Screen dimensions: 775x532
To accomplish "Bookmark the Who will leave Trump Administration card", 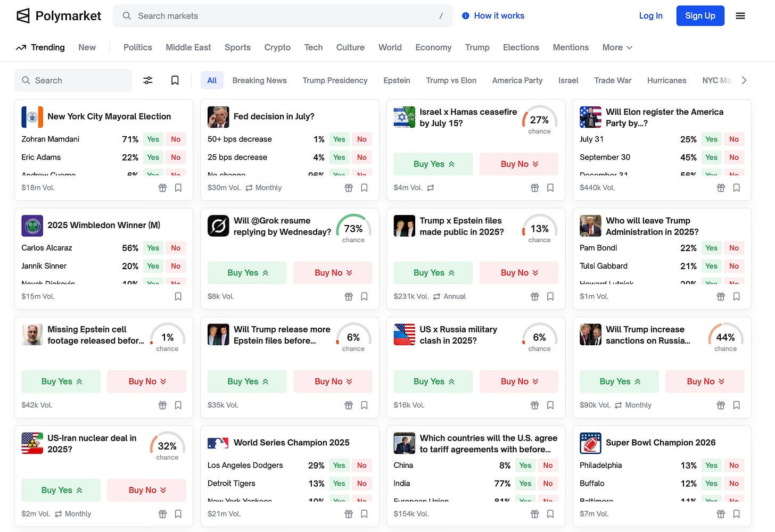I will [737, 296].
